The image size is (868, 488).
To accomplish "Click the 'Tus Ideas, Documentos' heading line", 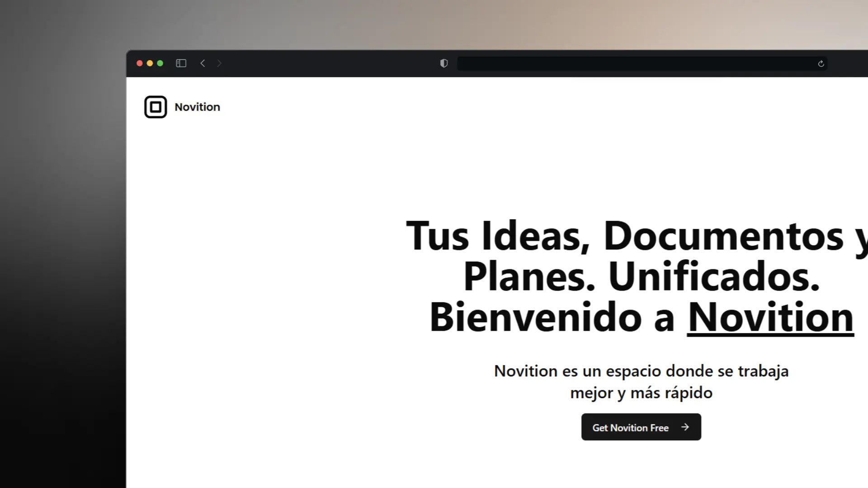I will point(624,236).
